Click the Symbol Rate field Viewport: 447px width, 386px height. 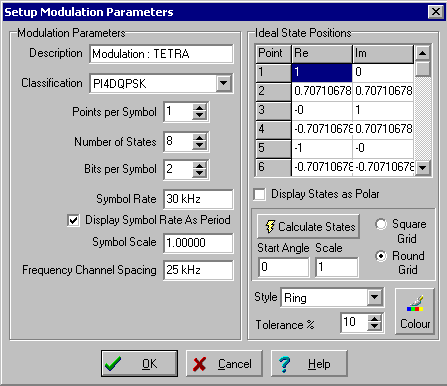tap(198, 199)
